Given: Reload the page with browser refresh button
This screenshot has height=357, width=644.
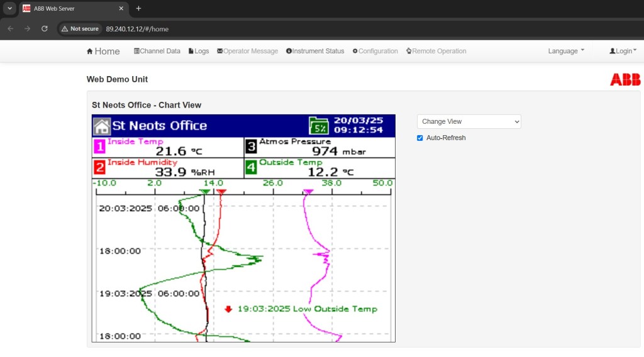Looking at the screenshot, I should (x=45, y=29).
